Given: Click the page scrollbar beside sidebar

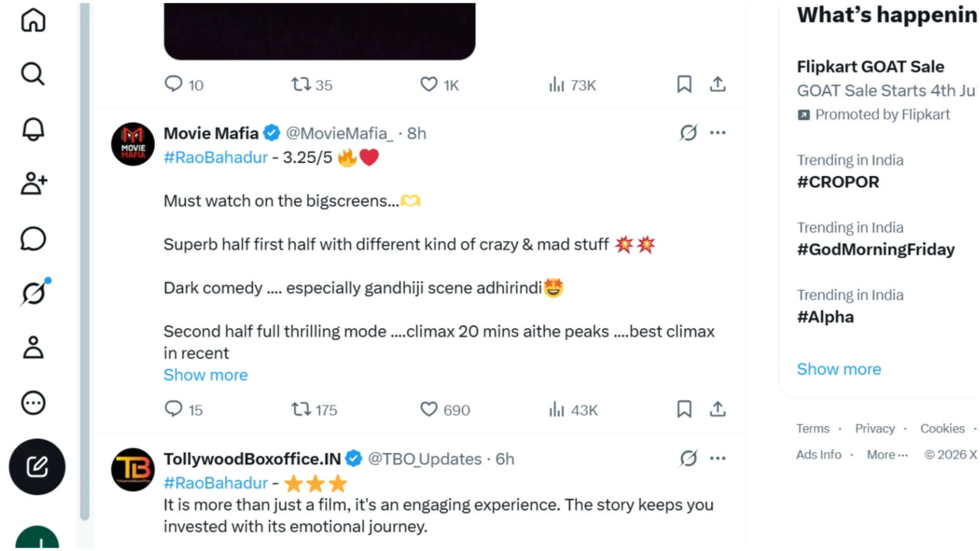Looking at the screenshot, I should 85,260.
